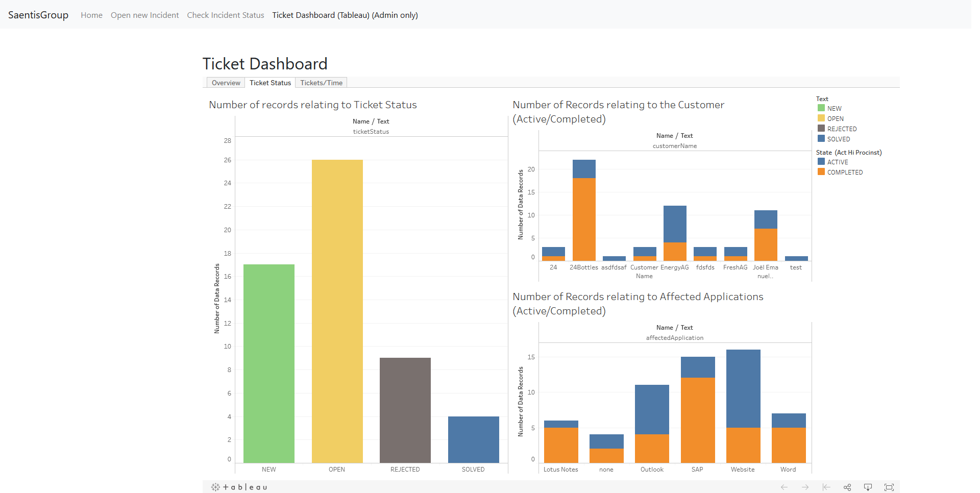Image resolution: width=980 pixels, height=493 pixels.
Task: Click the FreshAG axis label
Action: point(736,267)
